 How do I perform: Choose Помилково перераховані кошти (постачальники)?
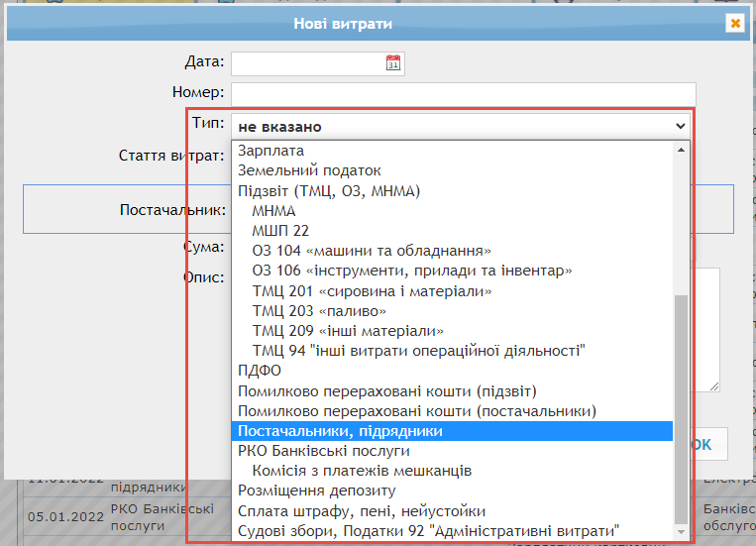[x=452, y=411]
